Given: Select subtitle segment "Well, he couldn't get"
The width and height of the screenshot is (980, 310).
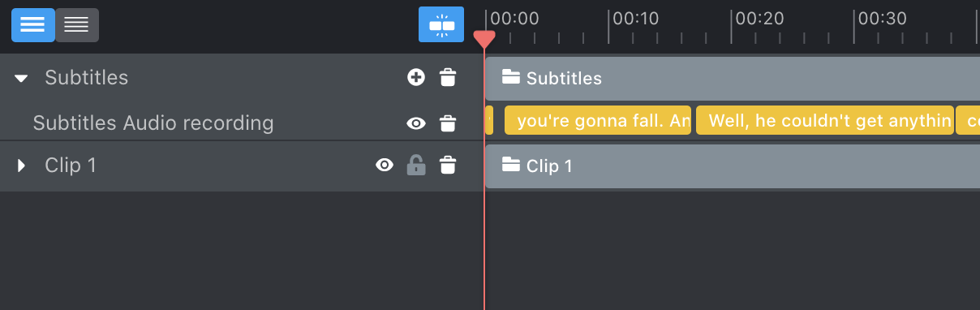Looking at the screenshot, I should point(825,121).
